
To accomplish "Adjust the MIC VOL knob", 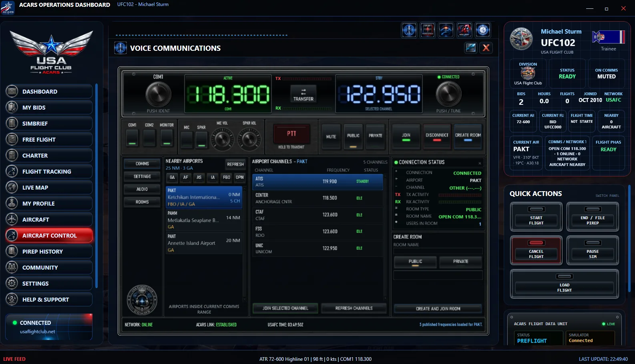I will click(x=222, y=139).
